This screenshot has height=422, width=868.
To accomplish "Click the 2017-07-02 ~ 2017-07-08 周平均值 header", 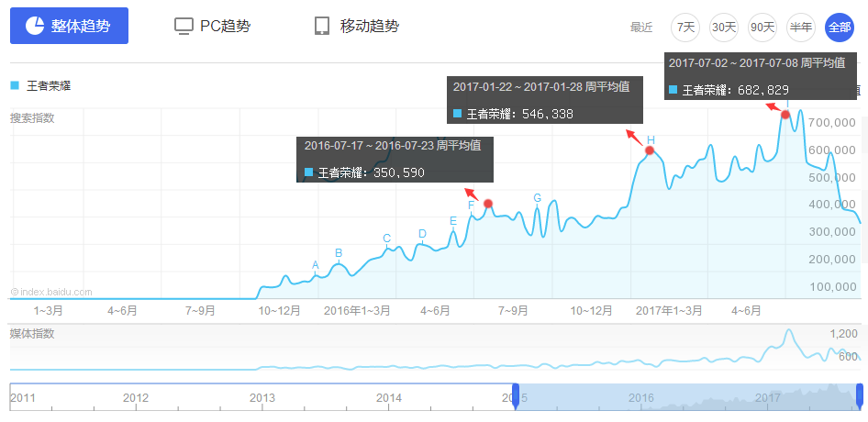I will point(757,63).
